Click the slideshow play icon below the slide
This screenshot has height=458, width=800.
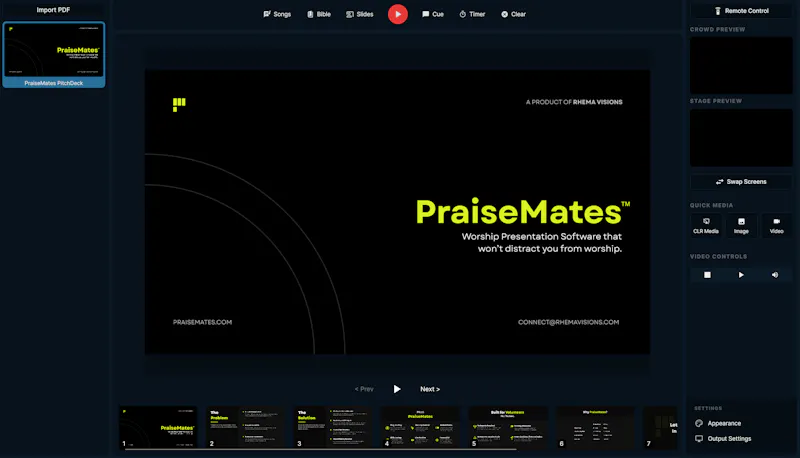point(397,389)
